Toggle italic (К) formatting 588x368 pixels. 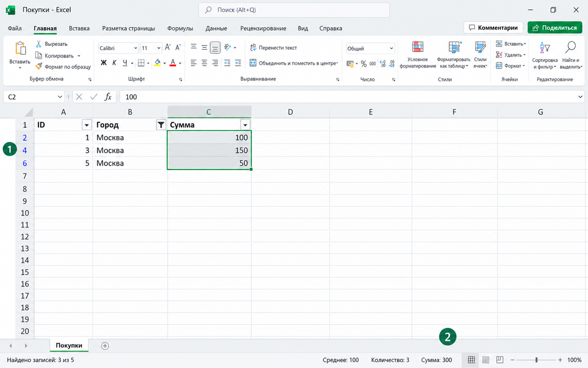click(114, 63)
